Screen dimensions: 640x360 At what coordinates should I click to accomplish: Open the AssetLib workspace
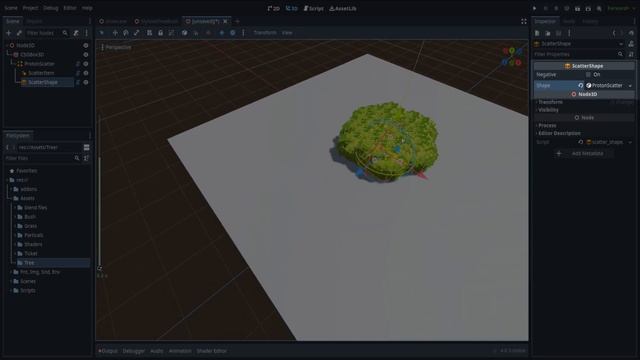tap(342, 8)
